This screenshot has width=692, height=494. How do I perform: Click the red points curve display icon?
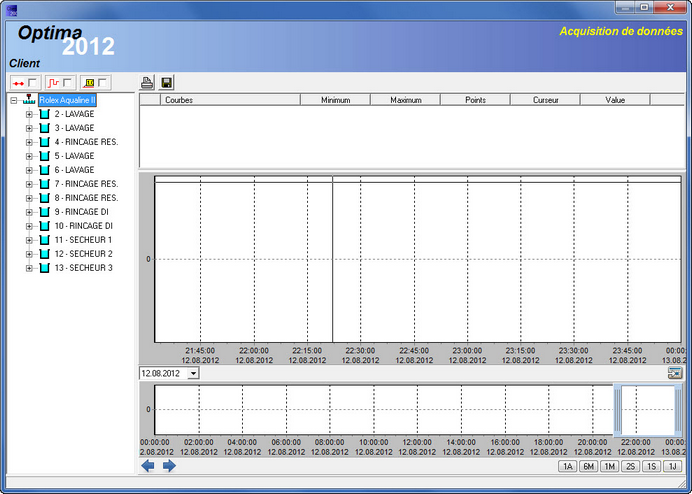pos(19,83)
